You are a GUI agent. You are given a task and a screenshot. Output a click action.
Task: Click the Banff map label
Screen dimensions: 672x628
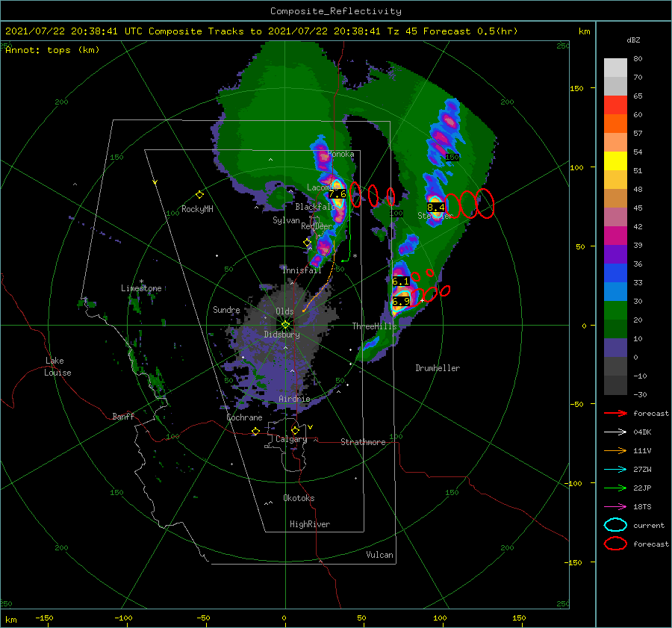pyautogui.click(x=123, y=416)
